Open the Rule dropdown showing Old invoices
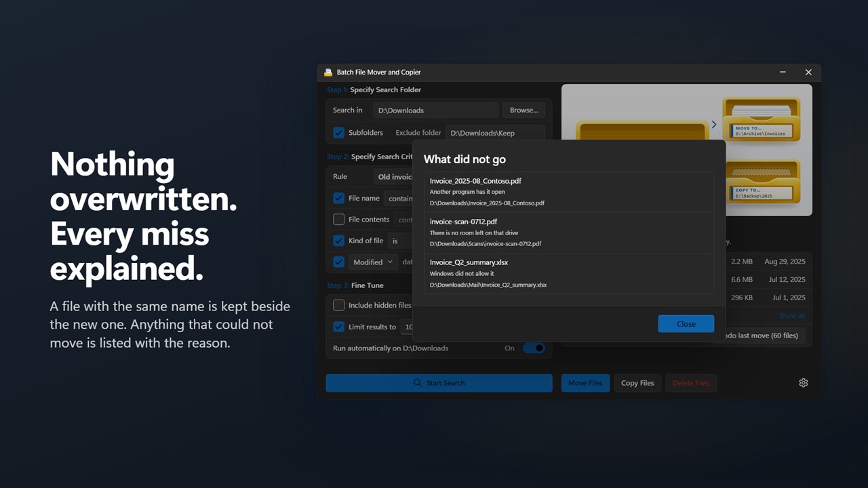868x488 pixels. pyautogui.click(x=393, y=177)
